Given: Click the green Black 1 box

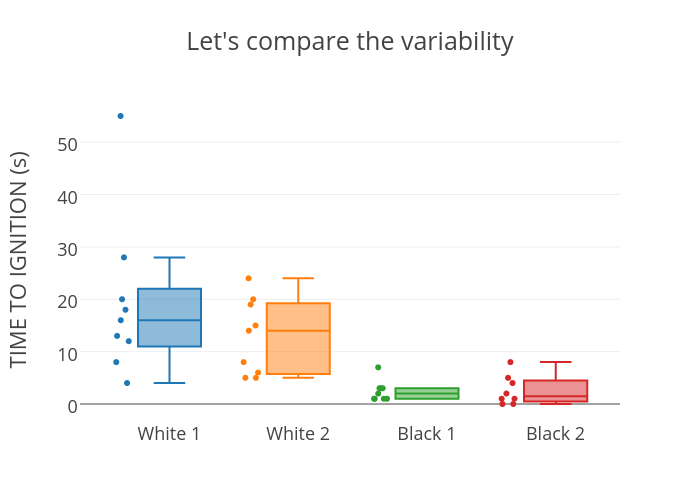Looking at the screenshot, I should pyautogui.click(x=427, y=393).
